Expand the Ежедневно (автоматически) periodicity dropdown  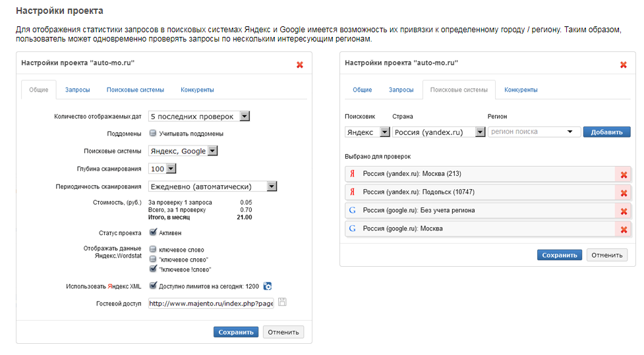coord(272,186)
